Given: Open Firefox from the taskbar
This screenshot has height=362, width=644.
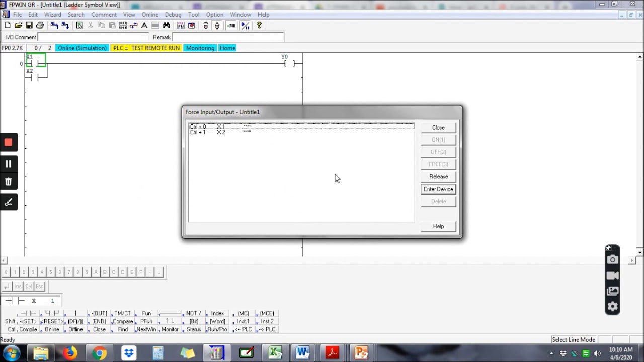Looking at the screenshot, I should pos(70,353).
